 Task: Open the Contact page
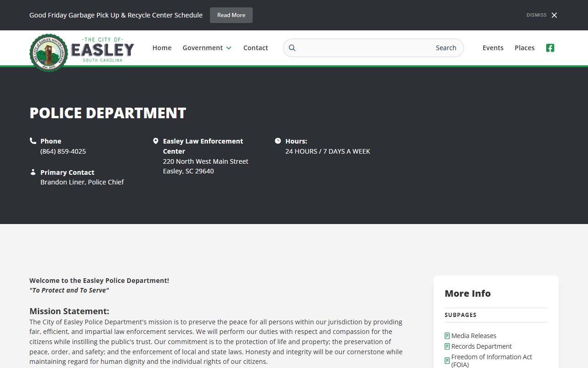click(x=255, y=48)
